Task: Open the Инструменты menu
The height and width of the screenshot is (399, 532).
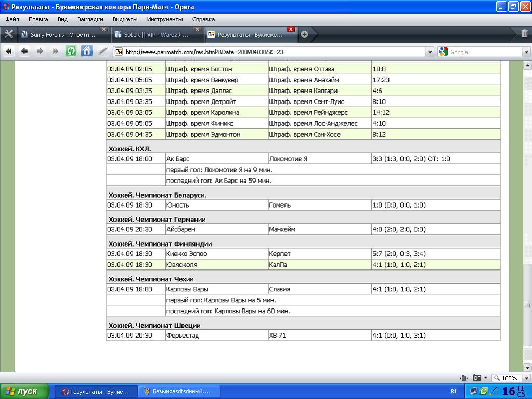Action: coord(164,19)
